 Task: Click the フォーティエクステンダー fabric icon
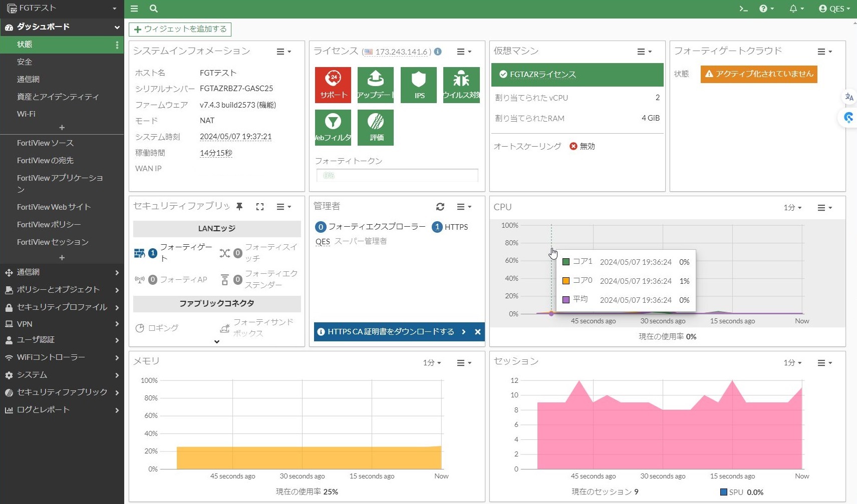click(224, 279)
